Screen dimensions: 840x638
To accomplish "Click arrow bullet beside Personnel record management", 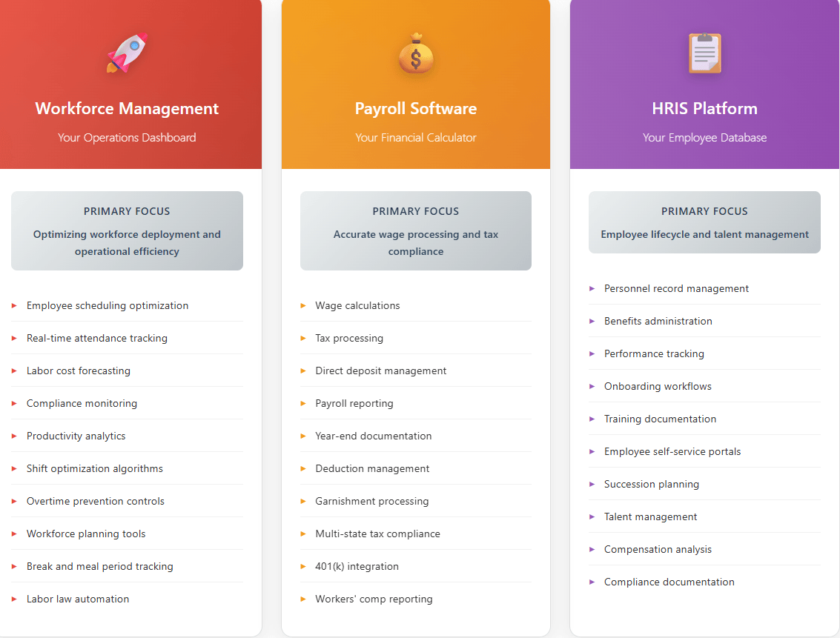I will click(x=592, y=288).
